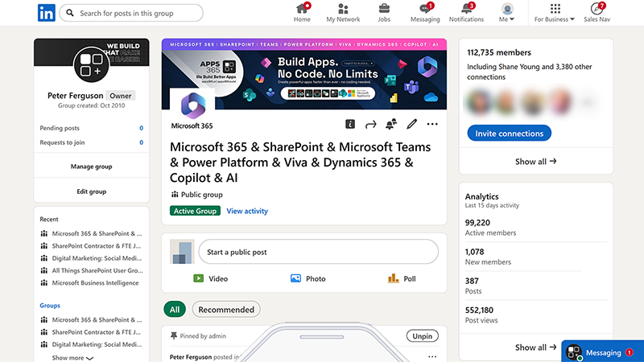644x362 pixels.
Task: Open the Jobs briefcase icon
Action: pyautogui.click(x=384, y=13)
